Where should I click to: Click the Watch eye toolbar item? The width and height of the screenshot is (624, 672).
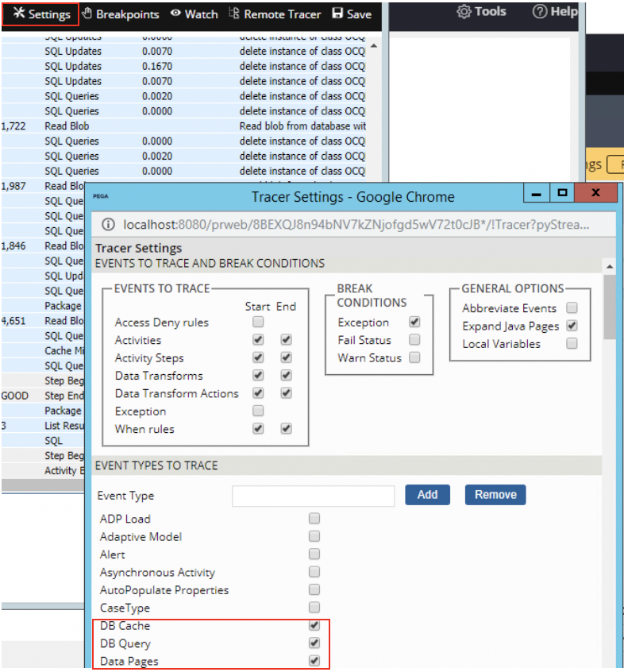[194, 14]
